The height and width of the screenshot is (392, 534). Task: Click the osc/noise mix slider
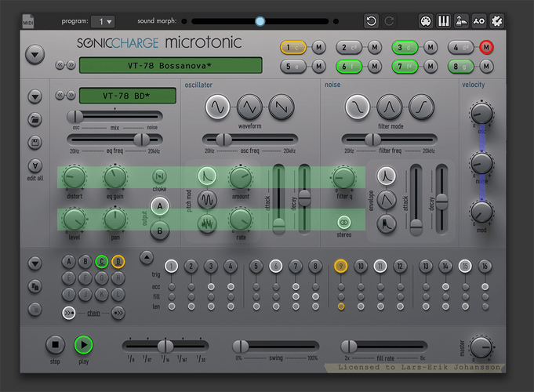[x=114, y=117]
